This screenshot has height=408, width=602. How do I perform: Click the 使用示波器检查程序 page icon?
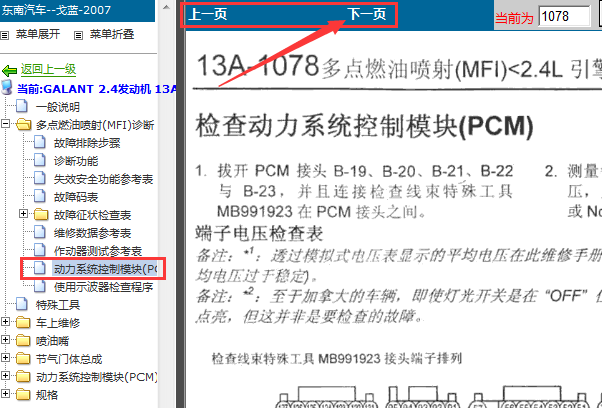pyautogui.click(x=40, y=286)
